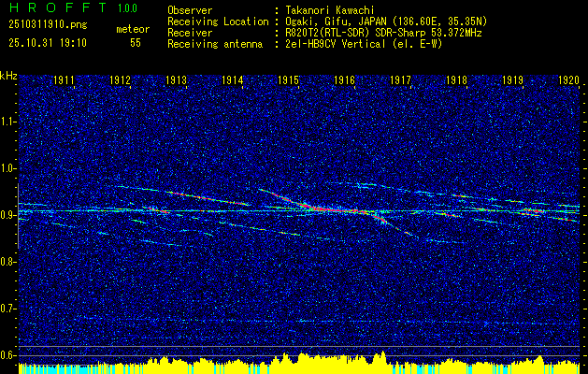The height and width of the screenshot is (374, 588).
Task: Select the R820T2(RTL-SDR) SDR-Sharp 53.372MHz text
Action: [382, 33]
